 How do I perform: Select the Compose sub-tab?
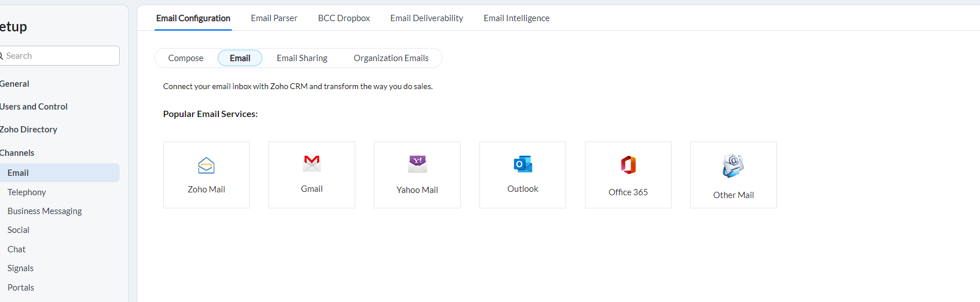point(186,58)
